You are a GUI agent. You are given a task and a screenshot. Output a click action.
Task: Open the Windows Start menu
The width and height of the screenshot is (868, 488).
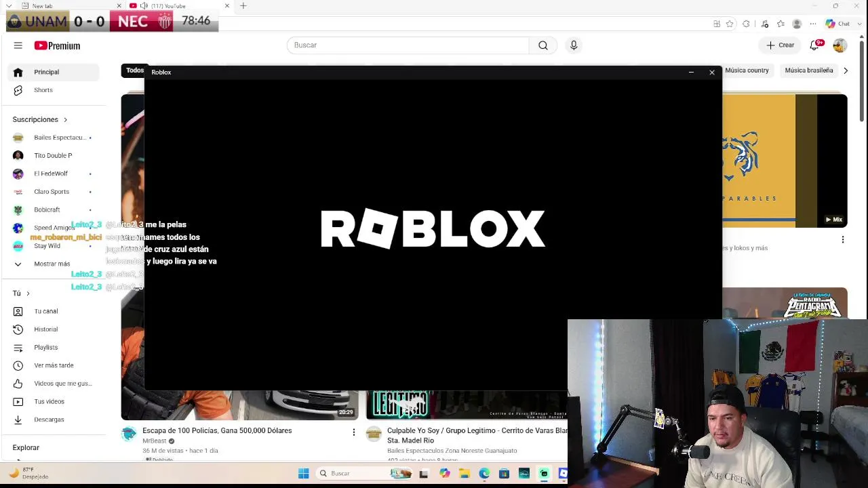(304, 473)
